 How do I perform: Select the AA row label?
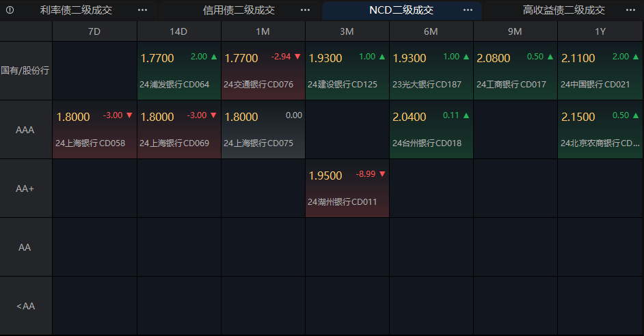25,247
